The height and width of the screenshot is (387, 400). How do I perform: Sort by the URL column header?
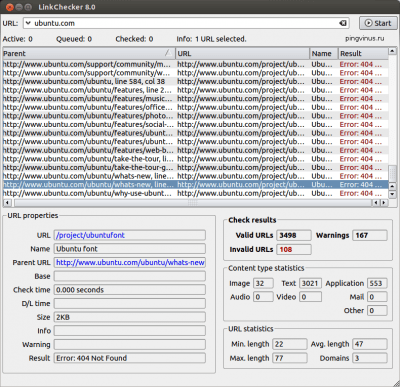click(x=242, y=53)
